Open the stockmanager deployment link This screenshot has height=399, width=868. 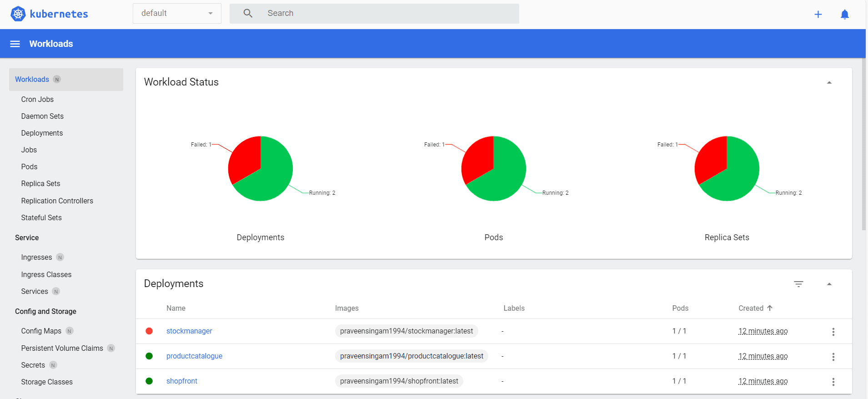189,331
